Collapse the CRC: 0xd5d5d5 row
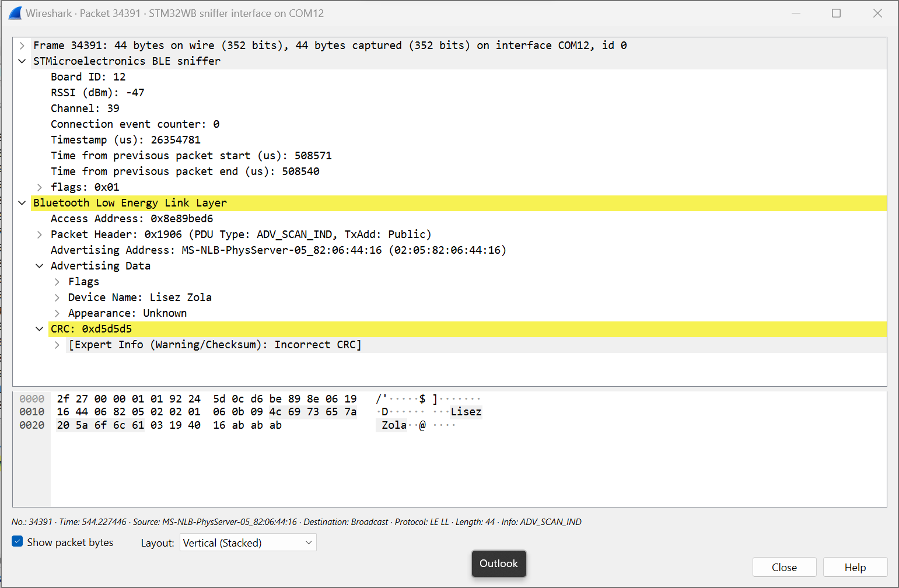 pos(40,329)
